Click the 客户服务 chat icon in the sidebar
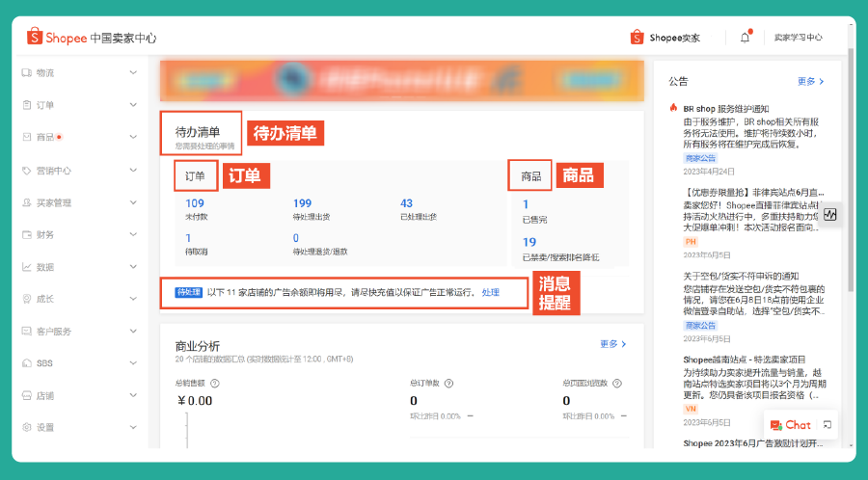This screenshot has height=480, width=868. (27, 331)
